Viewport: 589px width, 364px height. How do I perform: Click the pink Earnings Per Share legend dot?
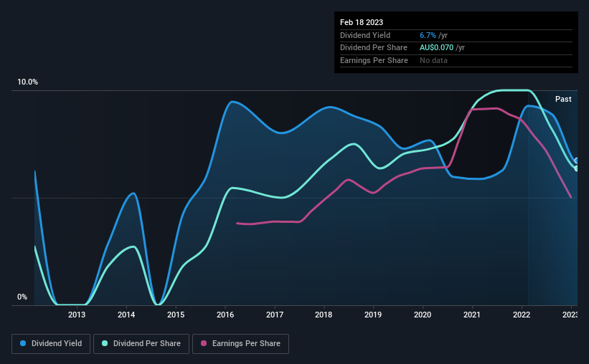tap(204, 343)
